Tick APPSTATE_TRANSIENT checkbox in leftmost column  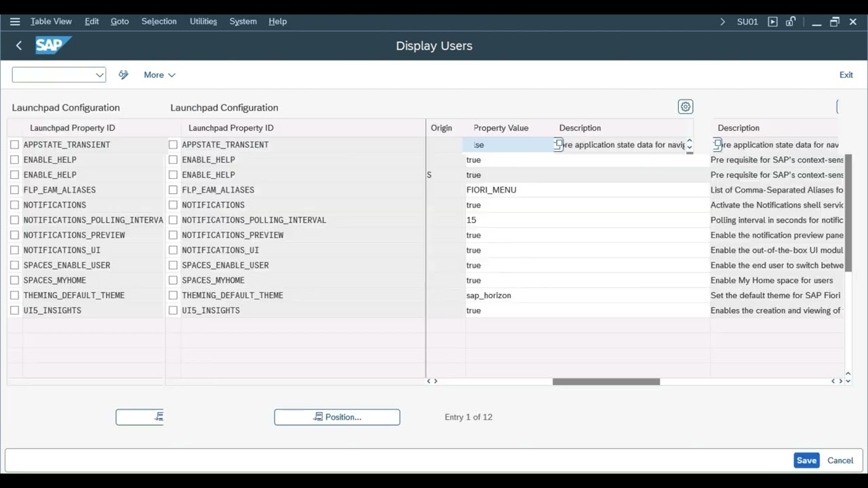point(15,144)
